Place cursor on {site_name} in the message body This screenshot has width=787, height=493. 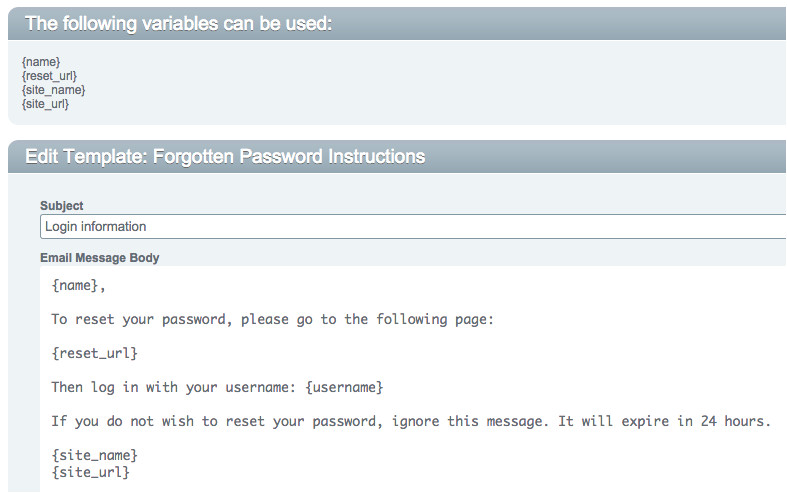pyautogui.click(x=94, y=456)
